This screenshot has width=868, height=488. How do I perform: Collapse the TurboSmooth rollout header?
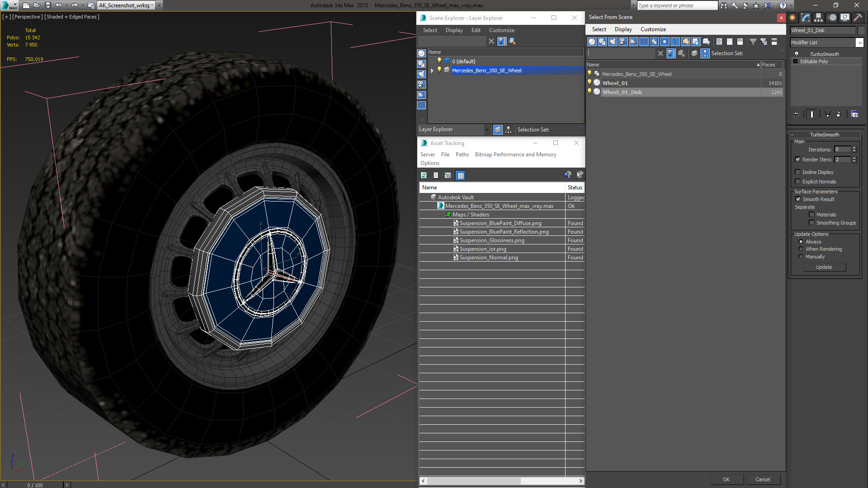tap(825, 135)
